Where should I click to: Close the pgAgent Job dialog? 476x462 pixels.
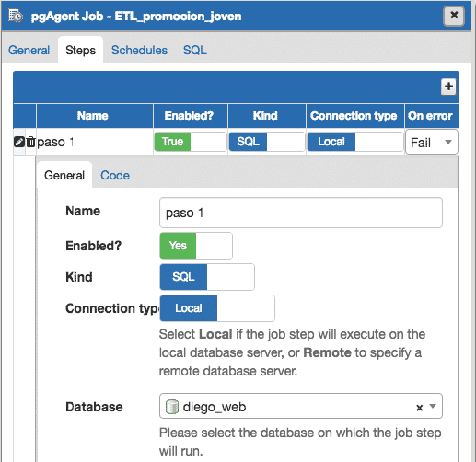pyautogui.click(x=454, y=16)
